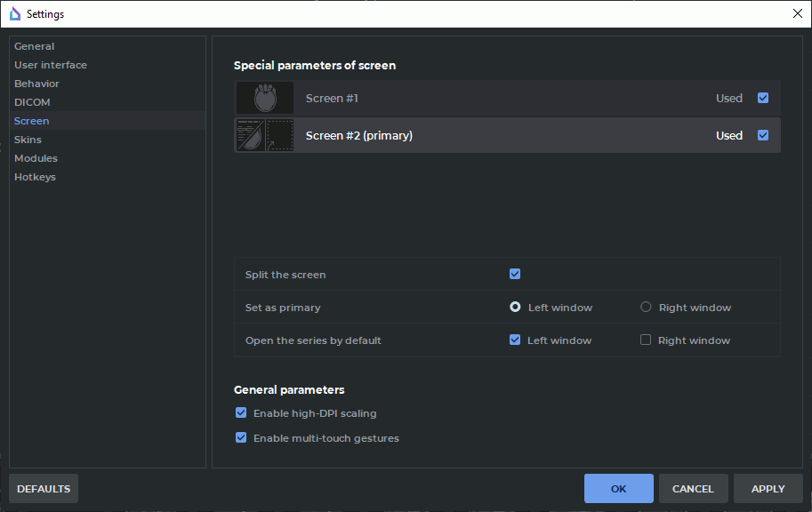
Task: Toggle the Used checkbox for Screen #2
Action: point(763,135)
